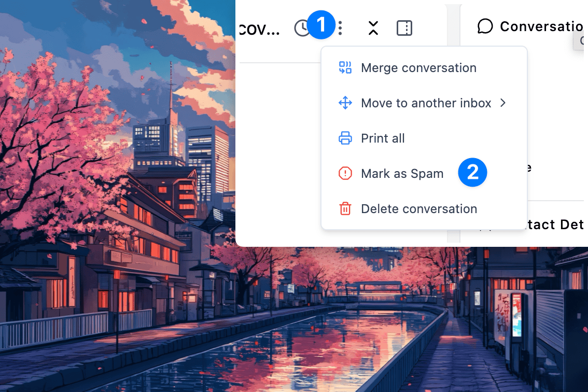Select the printer icon next to Print all
The width and height of the screenshot is (588, 392).
click(345, 138)
